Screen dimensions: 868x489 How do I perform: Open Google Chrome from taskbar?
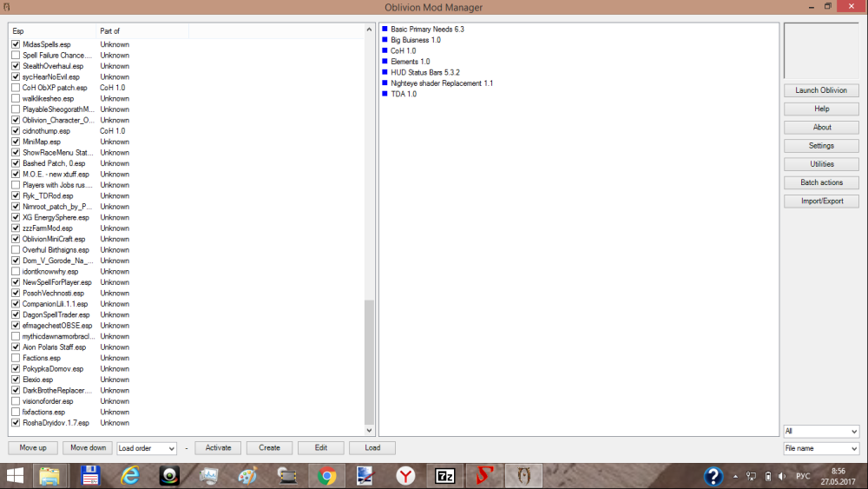pos(326,476)
